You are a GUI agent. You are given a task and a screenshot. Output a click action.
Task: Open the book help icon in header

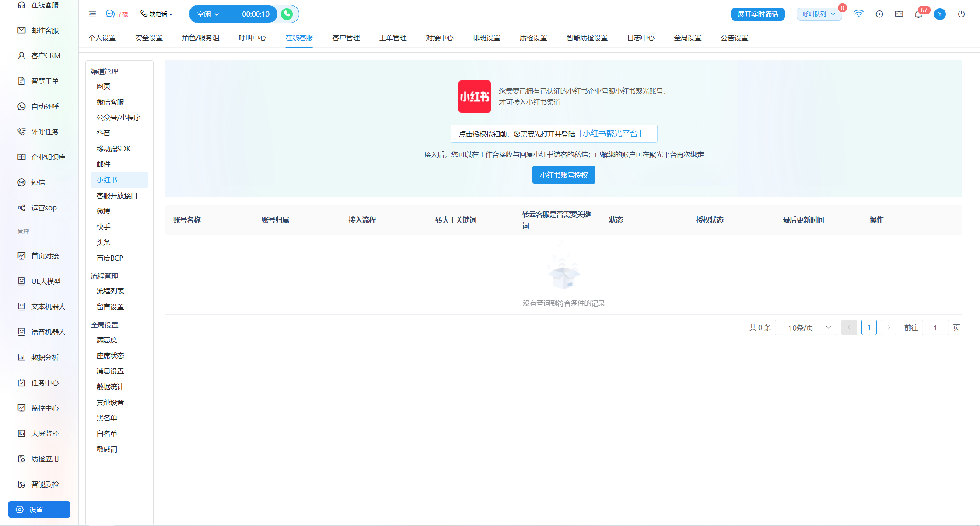click(899, 14)
